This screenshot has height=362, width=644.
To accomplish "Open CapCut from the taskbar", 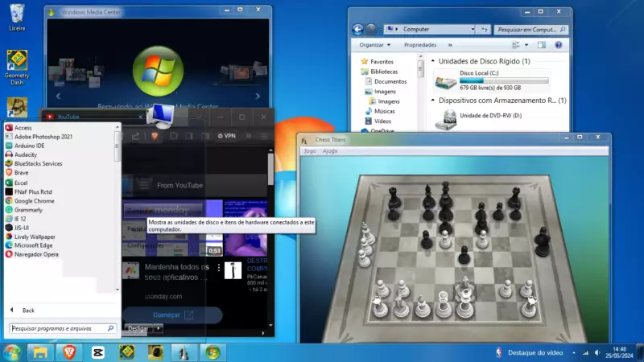I will (x=97, y=352).
